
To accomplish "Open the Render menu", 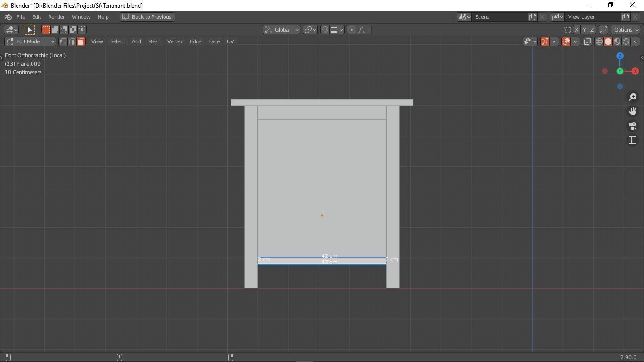I will pos(56,17).
